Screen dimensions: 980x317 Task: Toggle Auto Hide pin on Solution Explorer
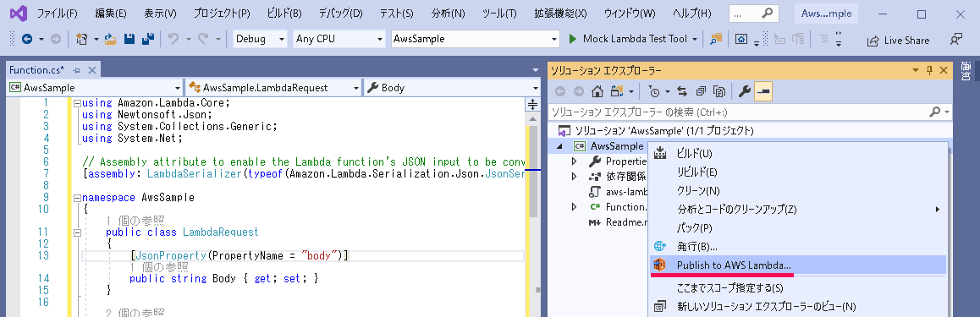pos(929,70)
